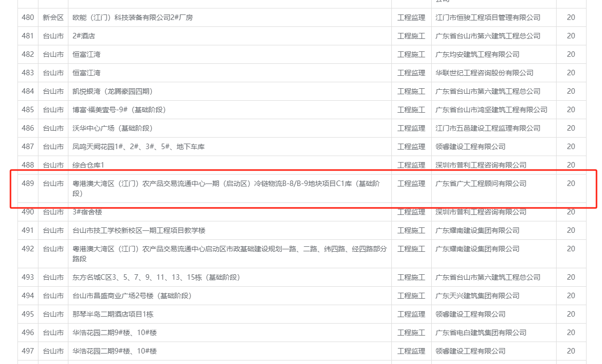Select company 广东天兴建筑集团有限公司
The image size is (602, 364).
(x=477, y=296)
